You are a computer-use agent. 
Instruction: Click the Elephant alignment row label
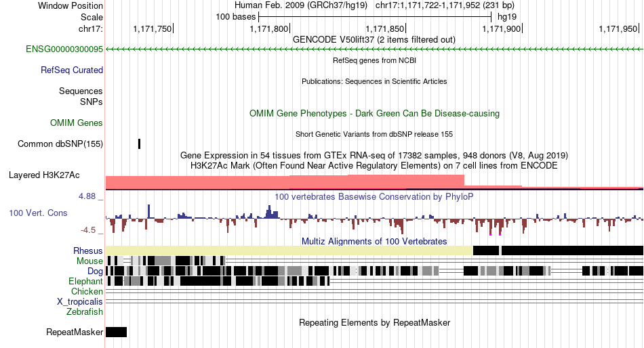(85, 282)
